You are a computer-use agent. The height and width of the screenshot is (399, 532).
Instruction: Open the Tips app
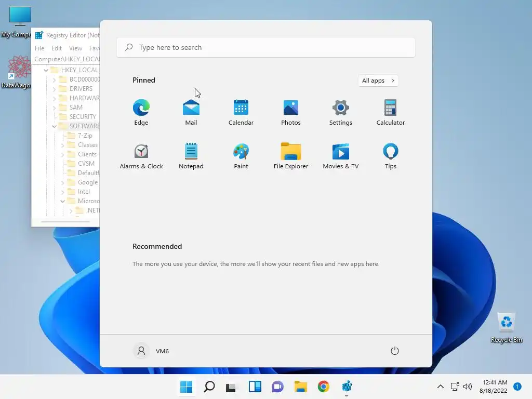point(391,156)
